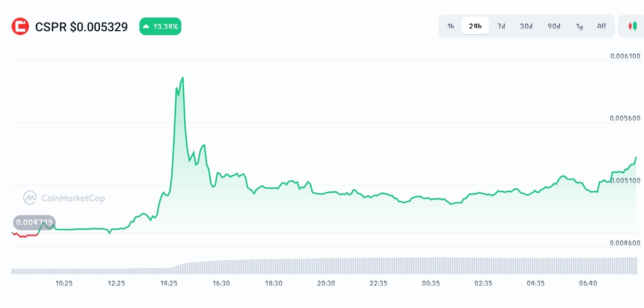Viewport: 644px width, 308px height.
Task: Toggle the 24h highlighted time selector
Action: [475, 26]
